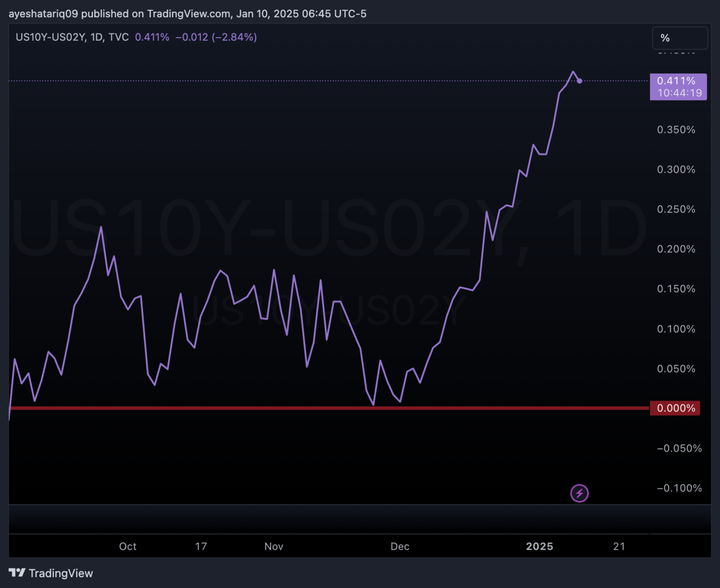Select the red horizontal line at 0.000%

tap(329, 408)
